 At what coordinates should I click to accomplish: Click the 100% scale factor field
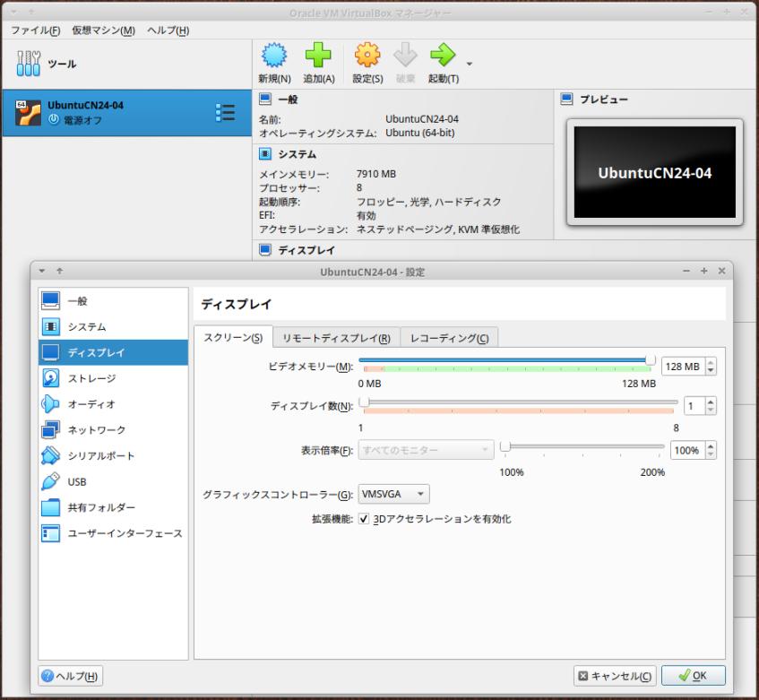(687, 450)
